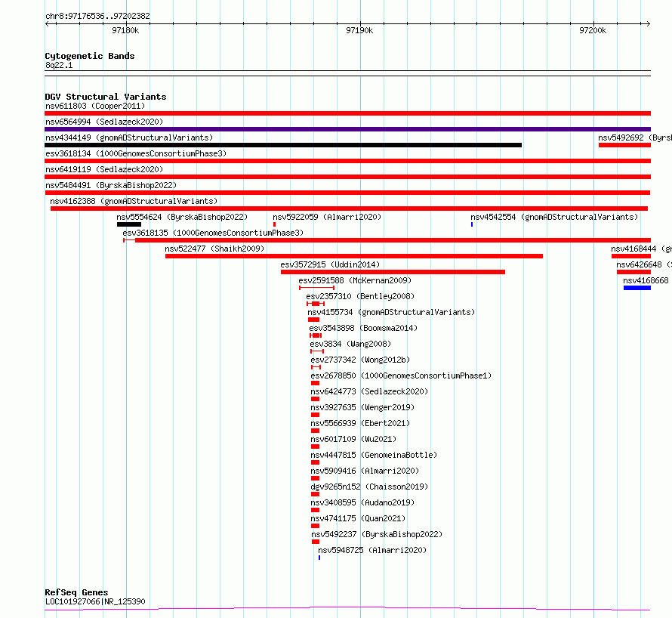Click nsv4162388 (gnomADStructuralVariants) label
The image size is (672, 618).
click(134, 201)
